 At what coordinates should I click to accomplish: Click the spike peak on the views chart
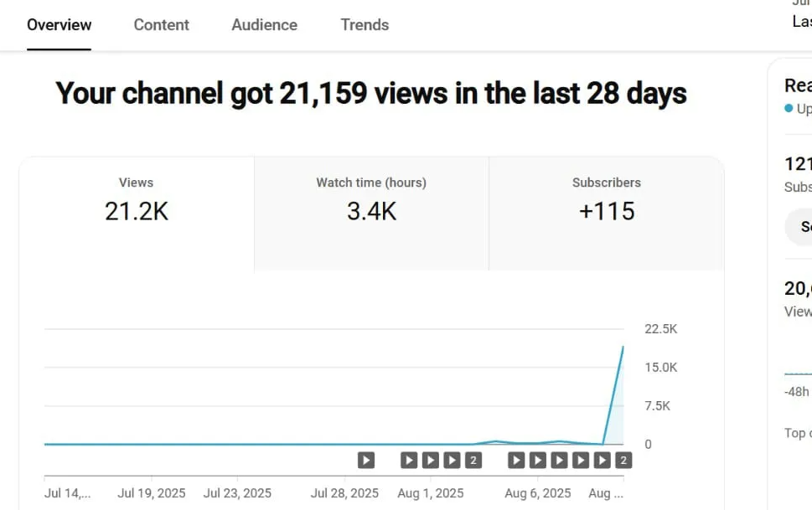(623, 347)
